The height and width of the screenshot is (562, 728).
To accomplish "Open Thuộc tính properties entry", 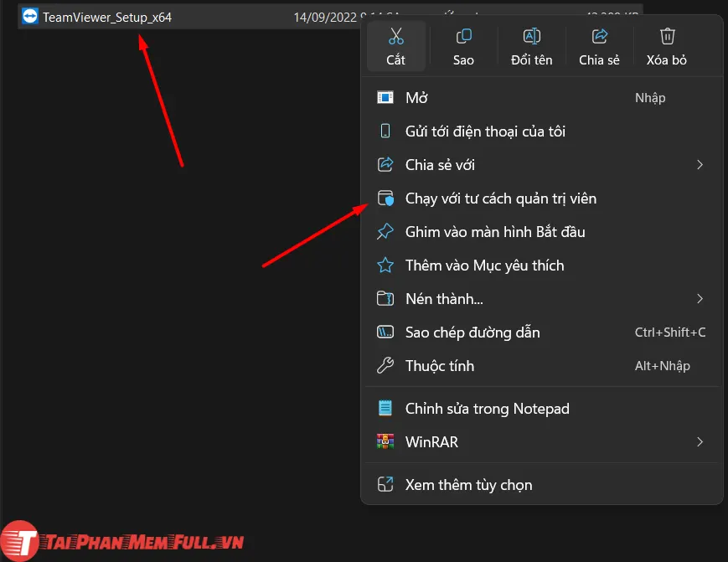I will coord(439,366).
